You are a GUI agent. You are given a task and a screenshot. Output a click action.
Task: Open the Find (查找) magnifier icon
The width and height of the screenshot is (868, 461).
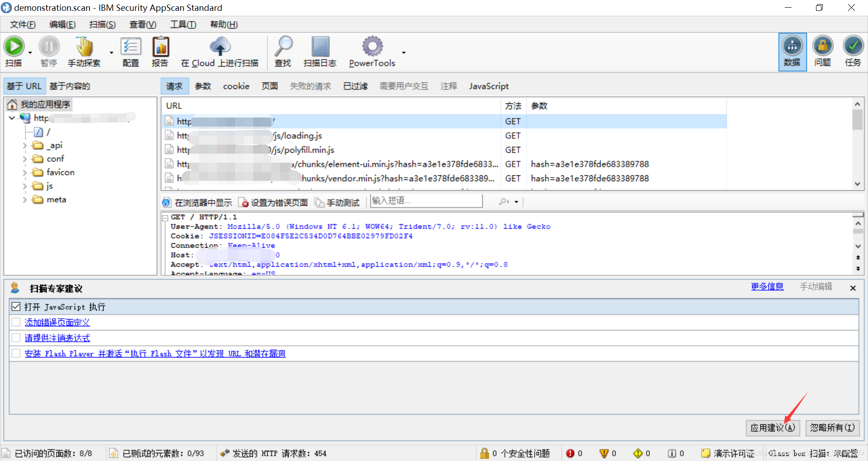point(283,46)
